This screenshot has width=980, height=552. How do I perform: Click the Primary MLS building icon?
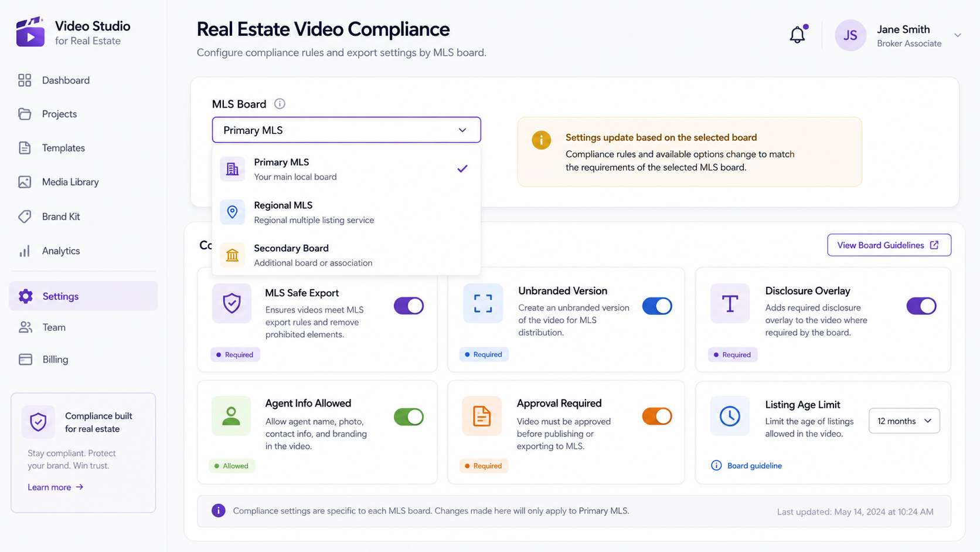point(233,169)
